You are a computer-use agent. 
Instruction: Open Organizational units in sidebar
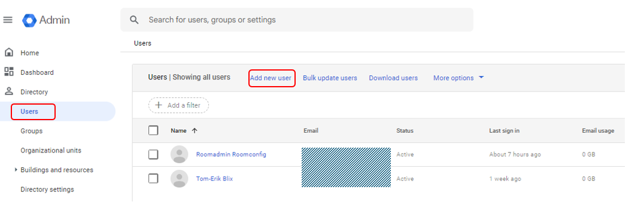click(51, 151)
